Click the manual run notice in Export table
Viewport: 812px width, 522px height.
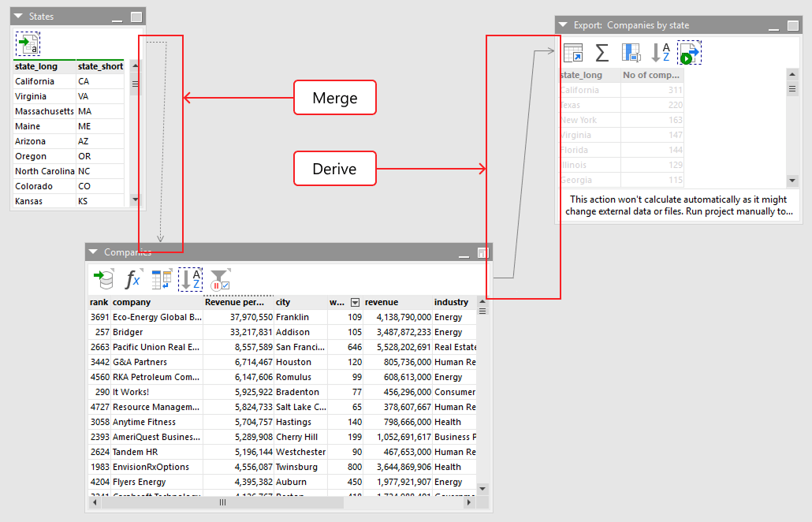pyautogui.click(x=679, y=205)
